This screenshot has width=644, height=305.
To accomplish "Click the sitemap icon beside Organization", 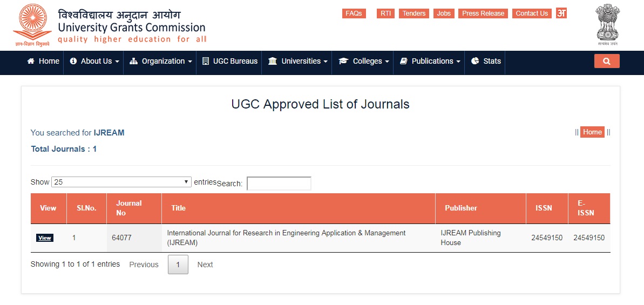I will click(133, 61).
